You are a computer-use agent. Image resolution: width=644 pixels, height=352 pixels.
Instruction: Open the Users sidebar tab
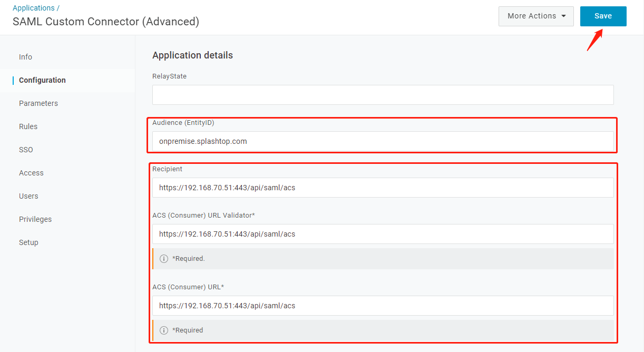[28, 196]
